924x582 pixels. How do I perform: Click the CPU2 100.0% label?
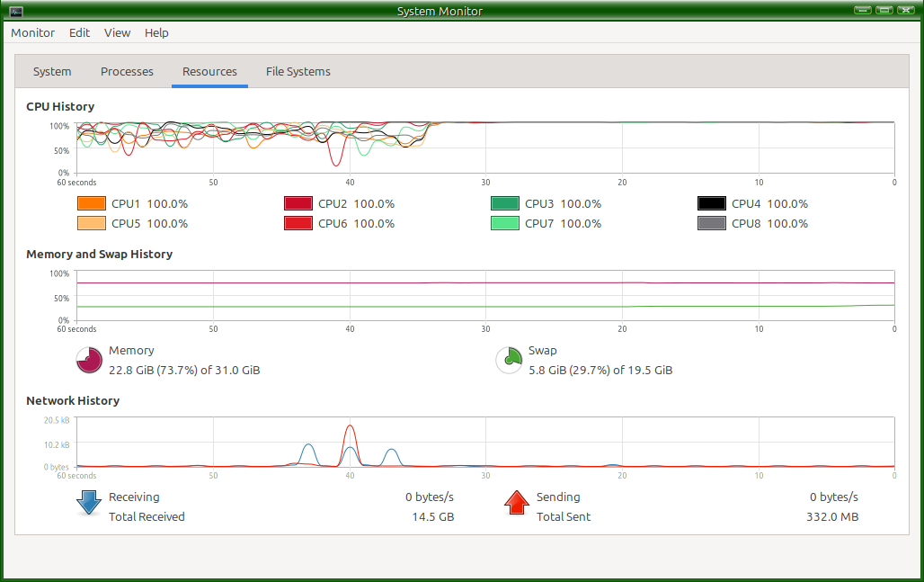point(357,204)
